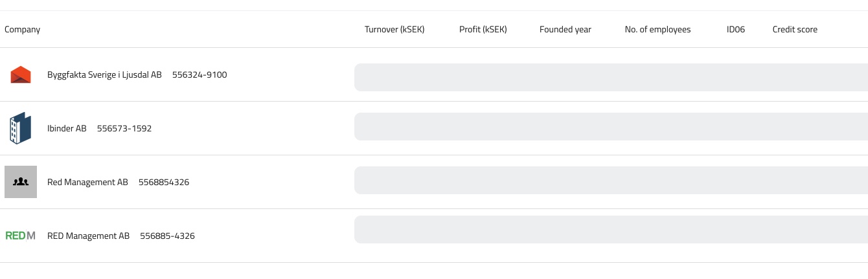Click the loading data bar for Ibinder row
Viewport: 868px width, 279px height.
pyautogui.click(x=610, y=127)
